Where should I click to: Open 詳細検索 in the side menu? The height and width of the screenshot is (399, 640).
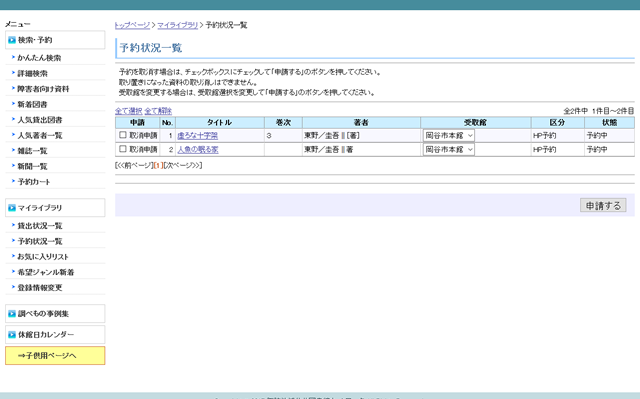[33, 73]
